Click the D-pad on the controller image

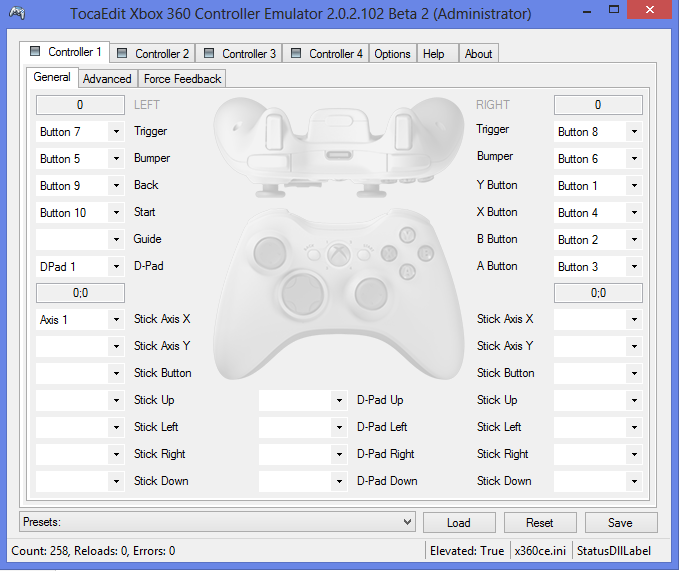click(x=303, y=294)
